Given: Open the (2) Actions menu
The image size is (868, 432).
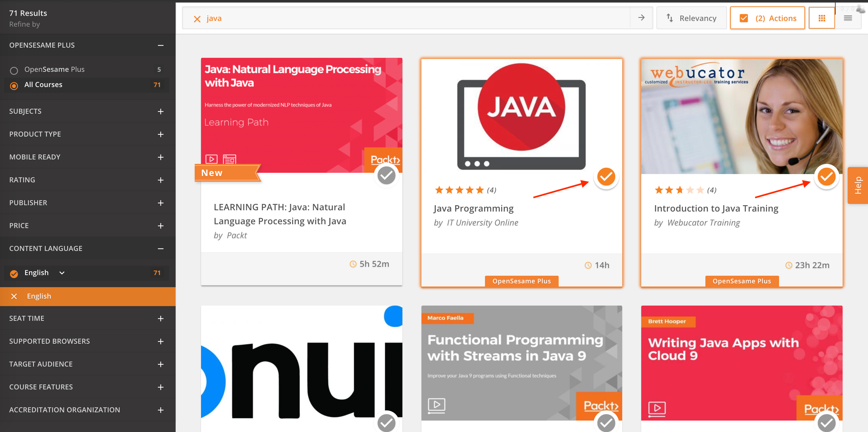Looking at the screenshot, I should click(767, 18).
